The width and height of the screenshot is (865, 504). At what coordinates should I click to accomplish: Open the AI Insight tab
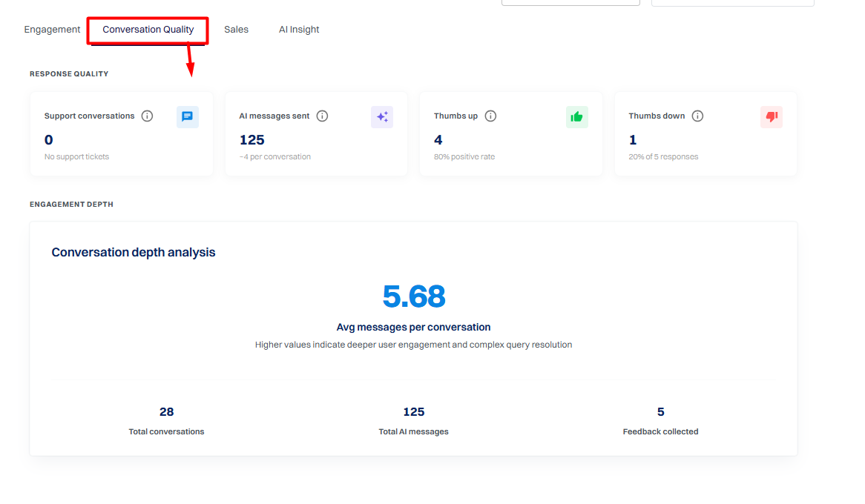pos(299,30)
